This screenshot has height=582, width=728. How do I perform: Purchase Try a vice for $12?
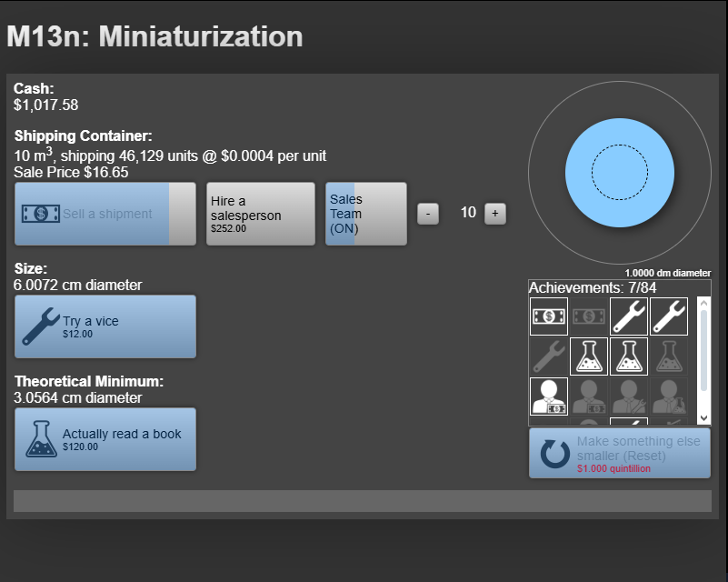(x=105, y=326)
